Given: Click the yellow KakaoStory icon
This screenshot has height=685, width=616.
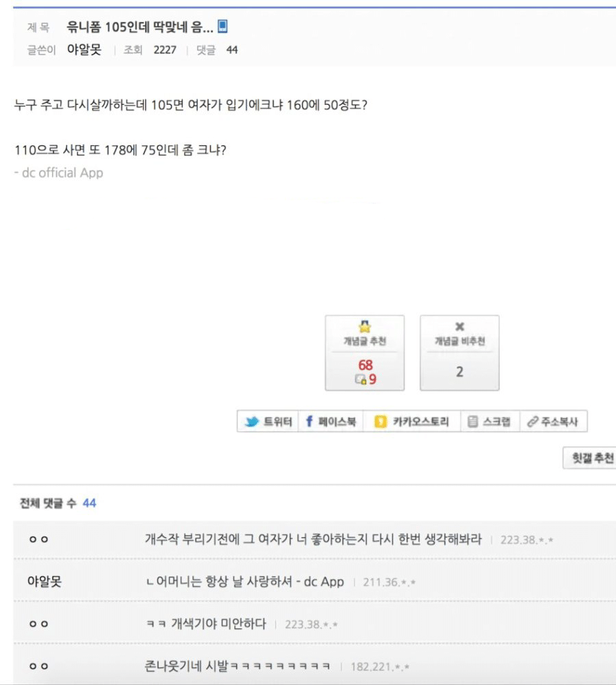Looking at the screenshot, I should pyautogui.click(x=381, y=421).
